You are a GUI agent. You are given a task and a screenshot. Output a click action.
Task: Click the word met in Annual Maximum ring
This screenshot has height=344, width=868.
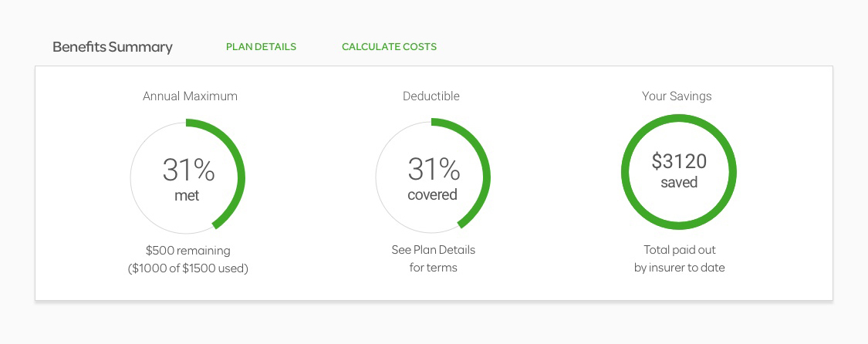tap(187, 196)
